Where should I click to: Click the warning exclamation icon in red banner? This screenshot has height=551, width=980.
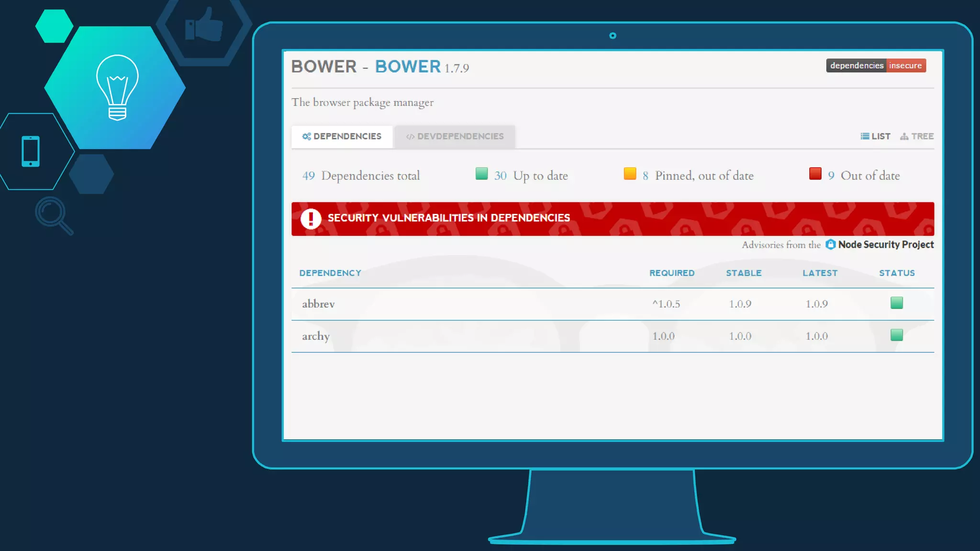[311, 219]
